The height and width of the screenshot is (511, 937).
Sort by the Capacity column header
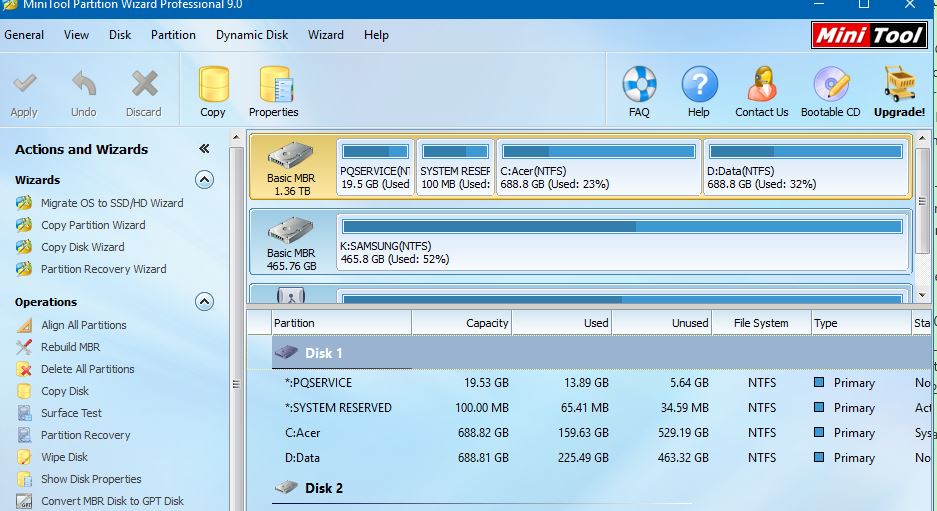[461, 323]
